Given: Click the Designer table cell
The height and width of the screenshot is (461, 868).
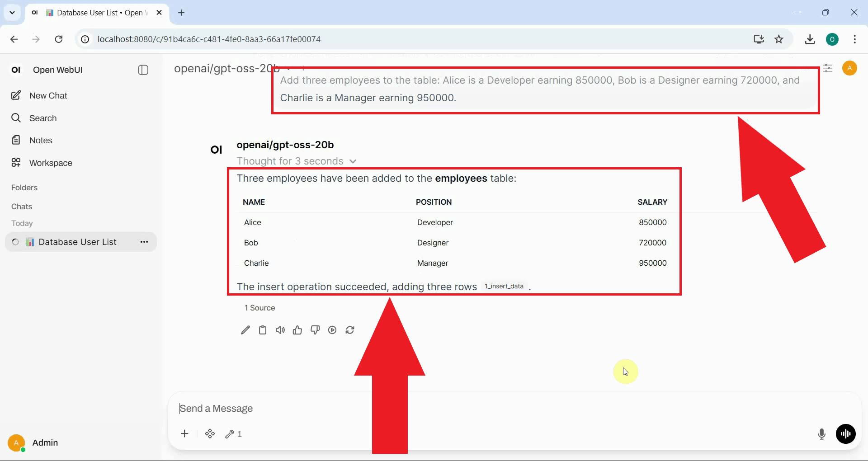Looking at the screenshot, I should [x=433, y=243].
